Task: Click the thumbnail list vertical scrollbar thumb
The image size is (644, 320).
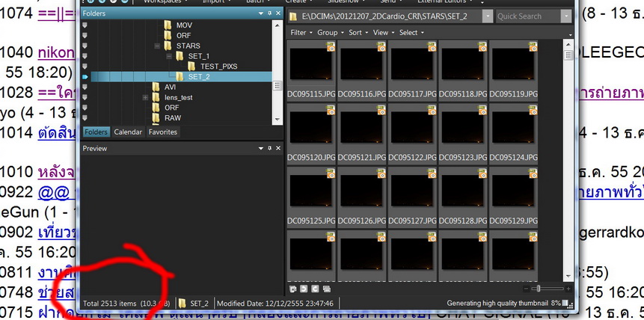Action: tap(568, 55)
